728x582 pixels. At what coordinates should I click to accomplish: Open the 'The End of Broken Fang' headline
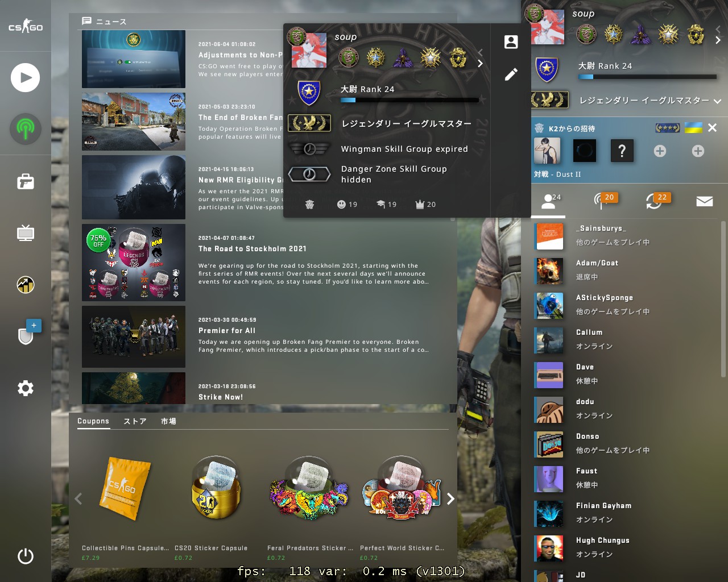(x=240, y=118)
